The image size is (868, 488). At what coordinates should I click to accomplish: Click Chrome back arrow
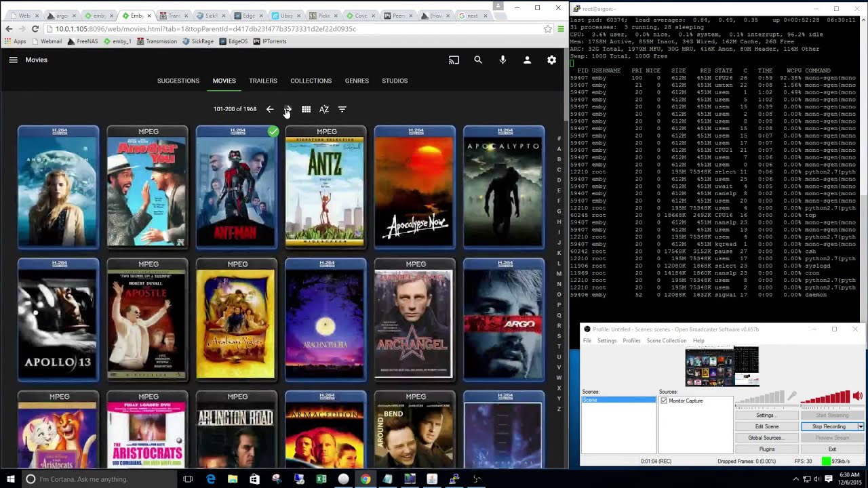[9, 29]
